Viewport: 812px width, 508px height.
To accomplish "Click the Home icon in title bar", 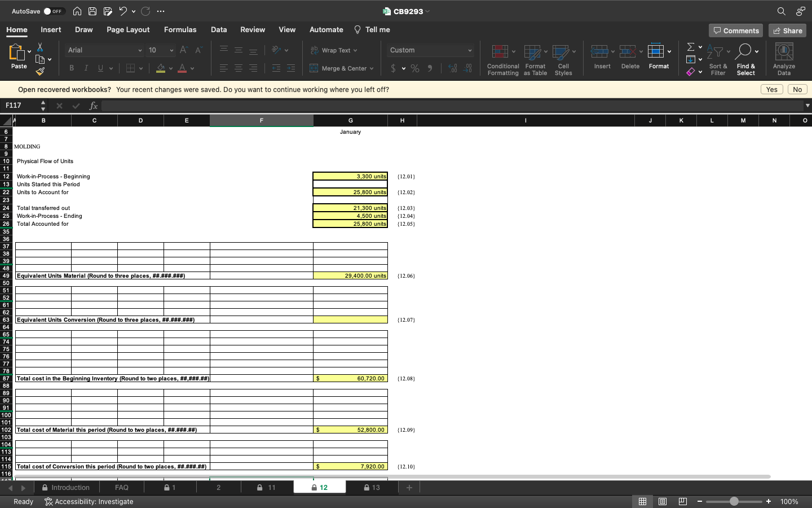I will point(77,11).
